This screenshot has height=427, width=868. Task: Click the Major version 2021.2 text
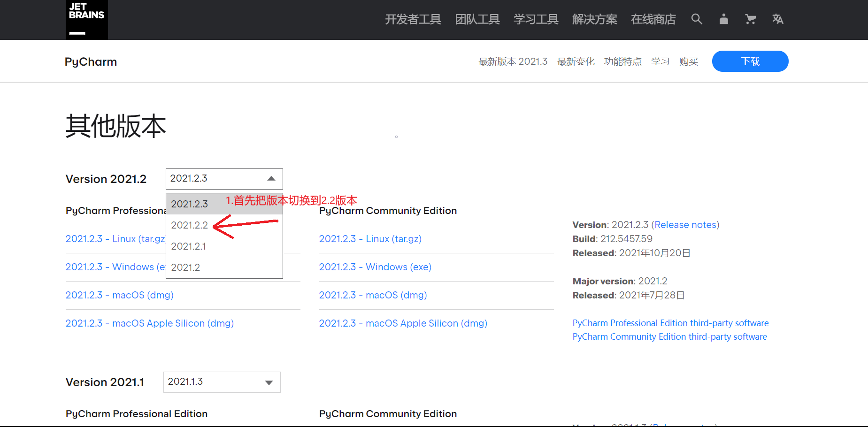click(x=620, y=281)
